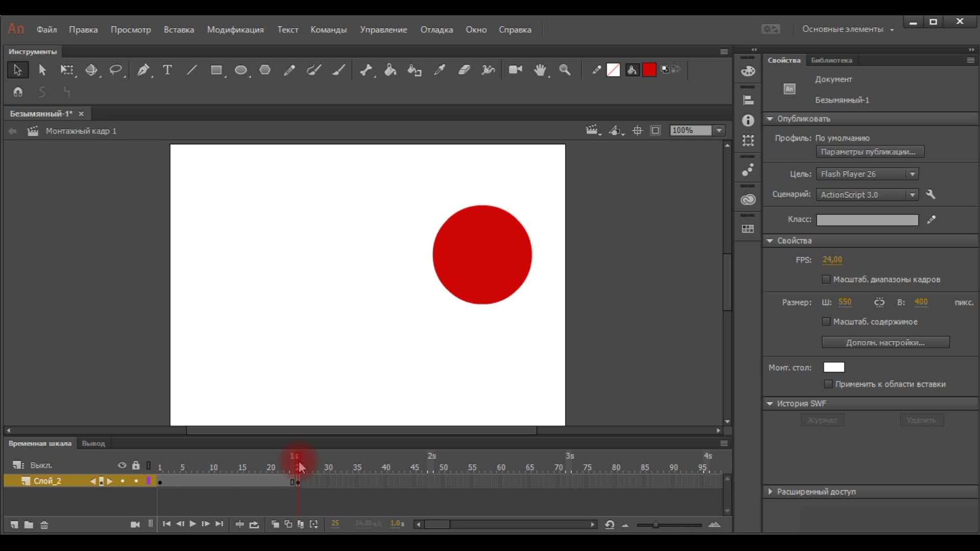980x551 pixels.
Task: Toggle width and height link icon
Action: point(879,303)
